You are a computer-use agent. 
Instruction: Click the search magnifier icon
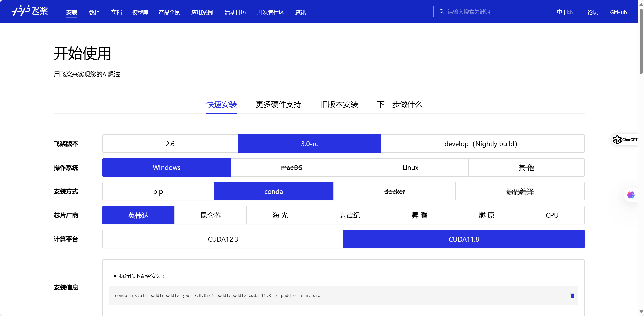[x=442, y=12]
